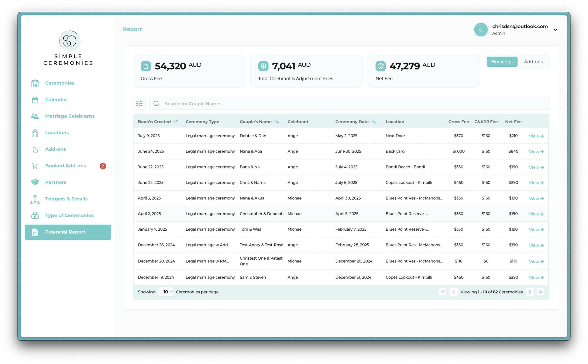
Task: Sort by Book'n Created column icon
Action: pyautogui.click(x=176, y=122)
